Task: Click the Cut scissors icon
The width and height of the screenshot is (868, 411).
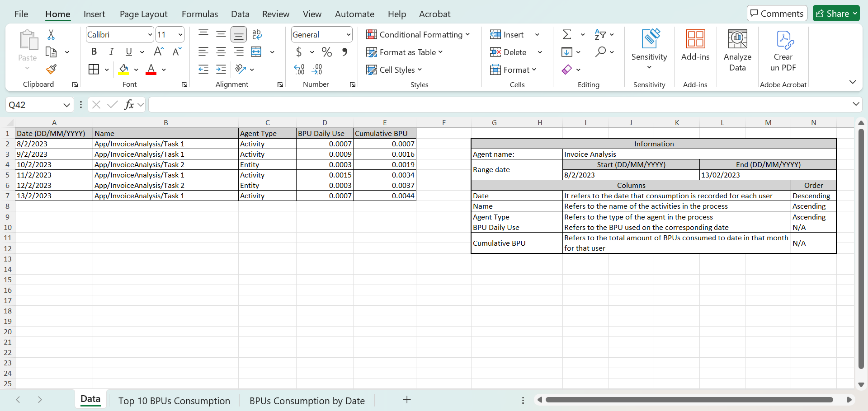Action: tap(51, 35)
